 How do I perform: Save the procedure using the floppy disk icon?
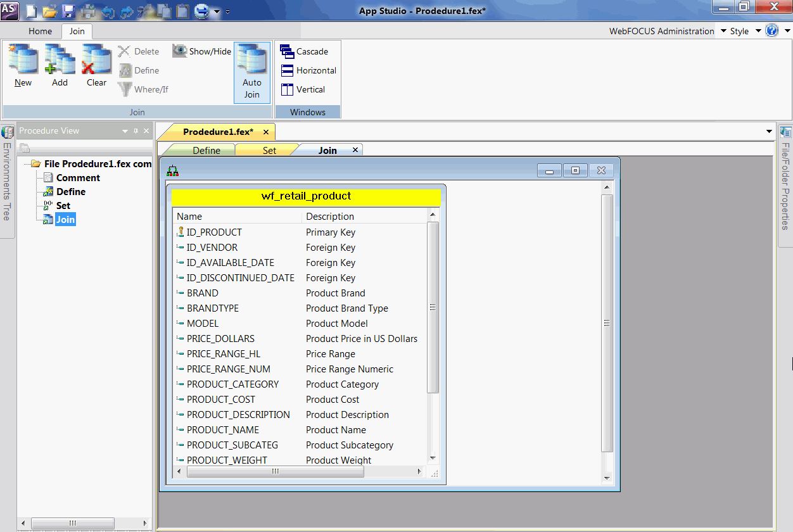coord(68,11)
